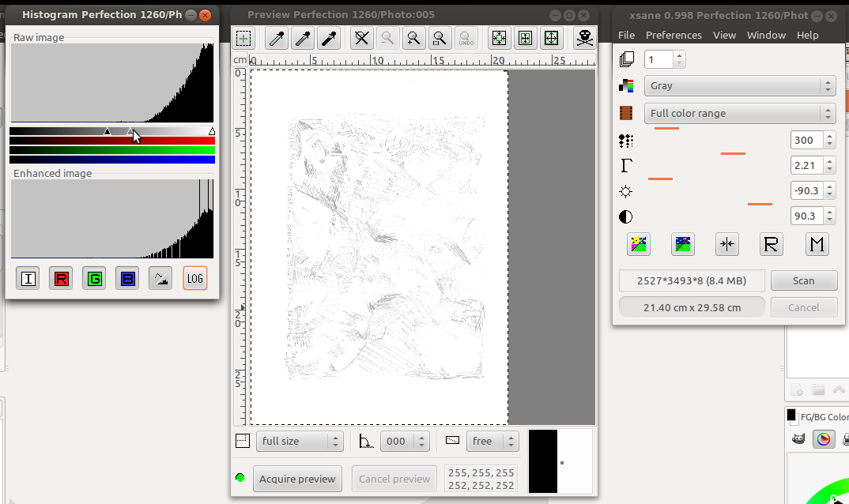Open the xsane Window menu

pos(764,35)
